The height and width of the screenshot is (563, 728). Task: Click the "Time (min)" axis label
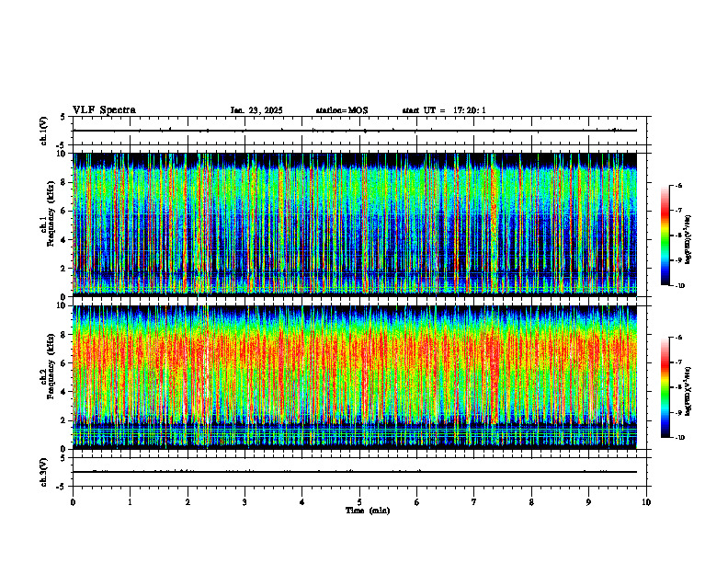(x=368, y=511)
